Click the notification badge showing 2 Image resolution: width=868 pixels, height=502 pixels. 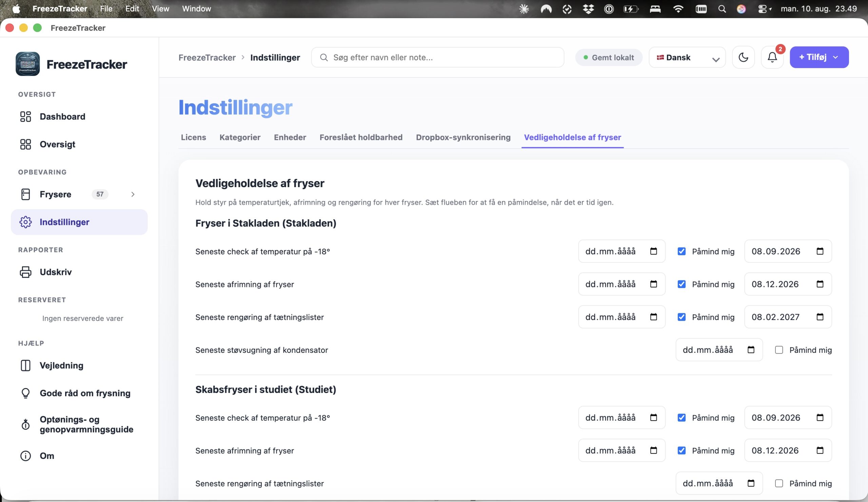780,49
